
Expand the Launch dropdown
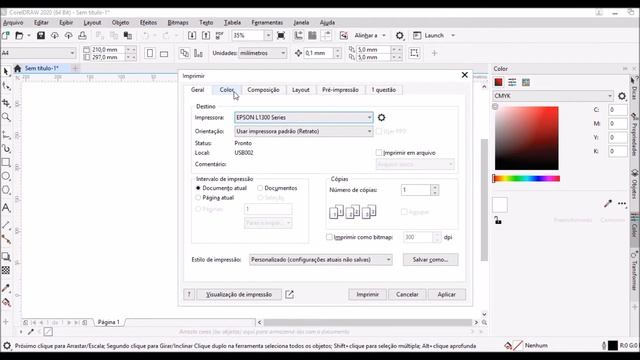pyautogui.click(x=453, y=36)
